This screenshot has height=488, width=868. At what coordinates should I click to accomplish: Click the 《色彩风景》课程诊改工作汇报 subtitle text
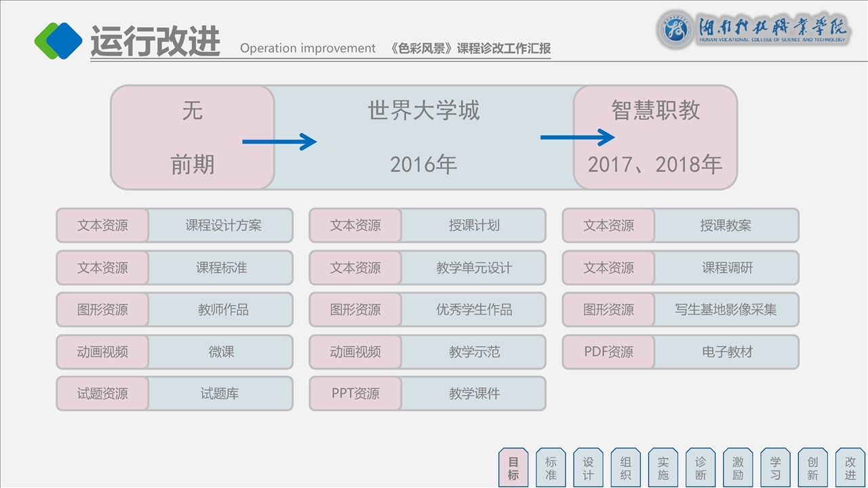coord(471,49)
